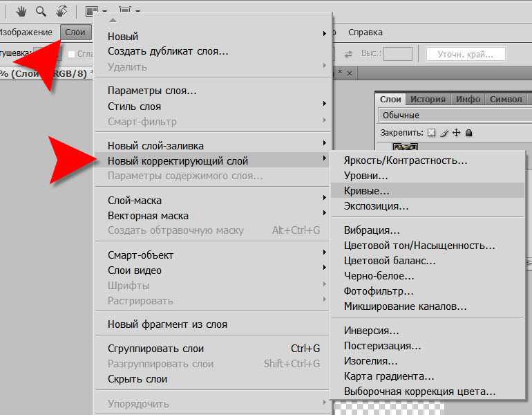532x415 pixels.
Task: Open the Справка menu
Action: coord(365,33)
